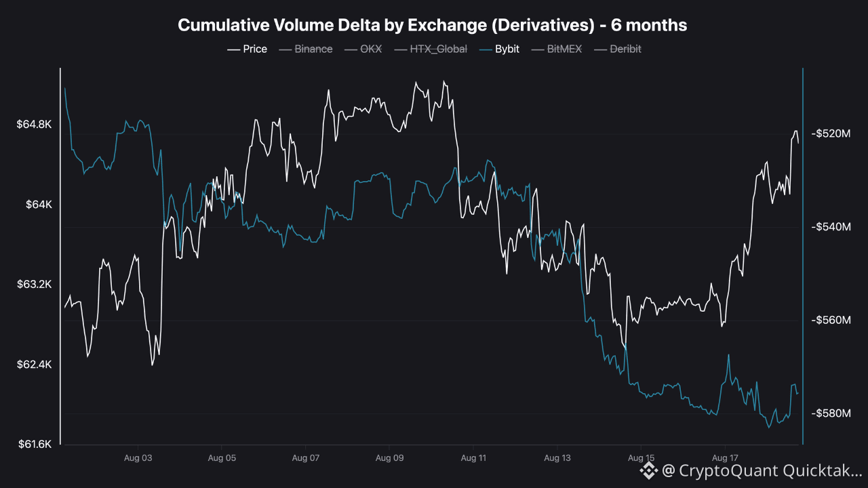Click the chart title 'Cumulative Volume Delta by Exchange'
The width and height of the screenshot is (868, 488).
(432, 25)
